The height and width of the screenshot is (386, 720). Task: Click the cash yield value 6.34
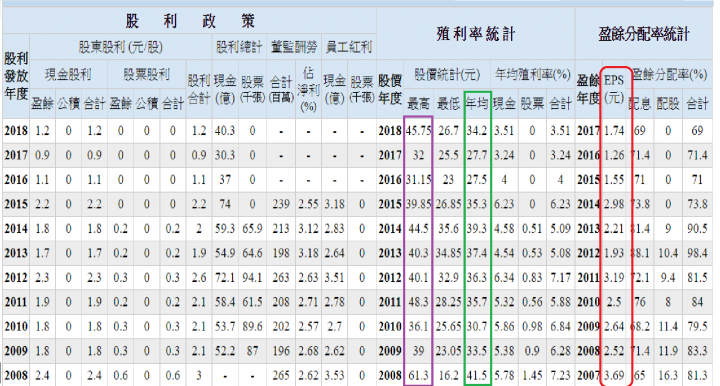pos(504,278)
